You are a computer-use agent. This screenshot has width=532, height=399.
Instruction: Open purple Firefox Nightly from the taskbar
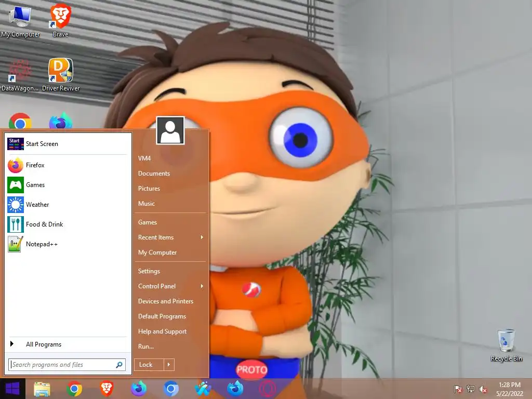pyautogui.click(x=139, y=389)
